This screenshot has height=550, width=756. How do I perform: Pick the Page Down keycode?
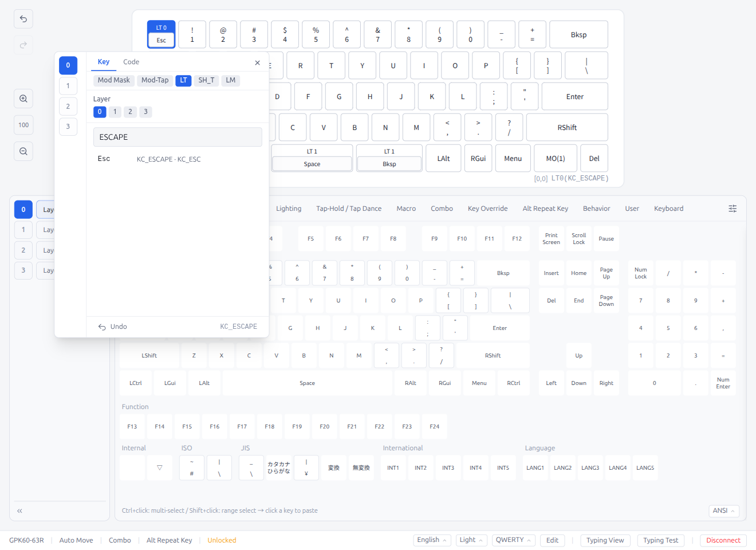tap(607, 301)
